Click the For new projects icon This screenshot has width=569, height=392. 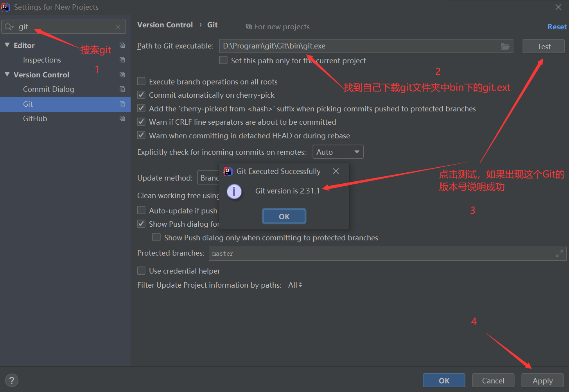pyautogui.click(x=249, y=27)
